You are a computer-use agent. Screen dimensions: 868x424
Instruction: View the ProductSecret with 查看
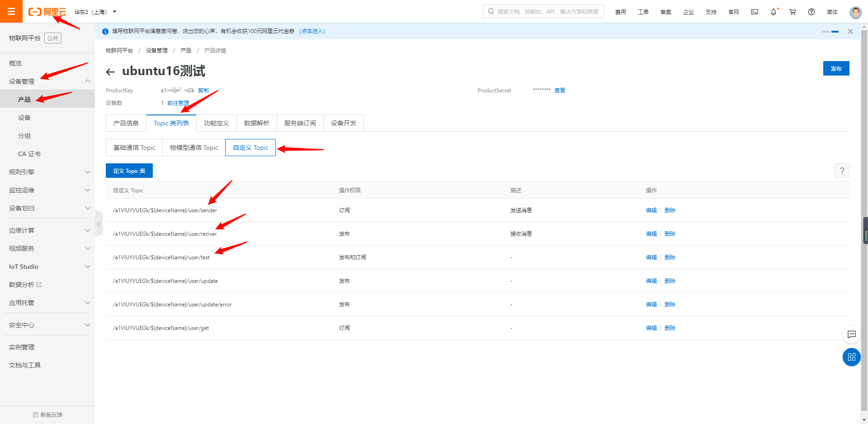tap(560, 91)
